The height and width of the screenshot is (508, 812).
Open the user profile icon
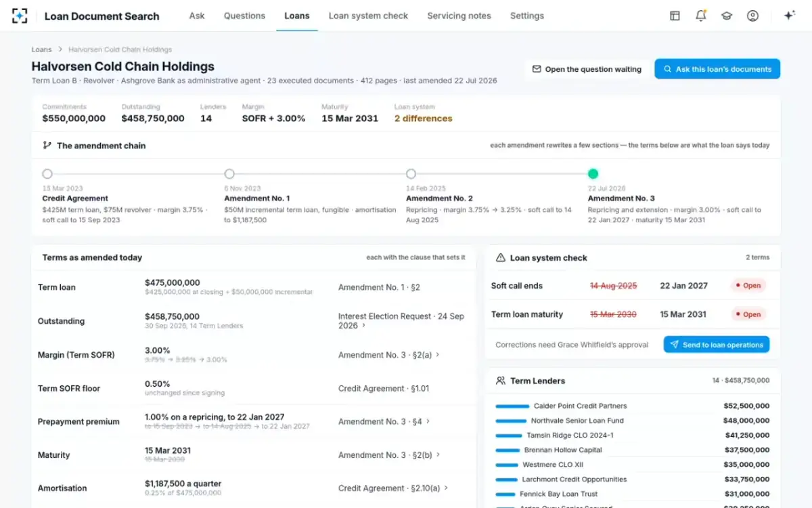click(752, 16)
